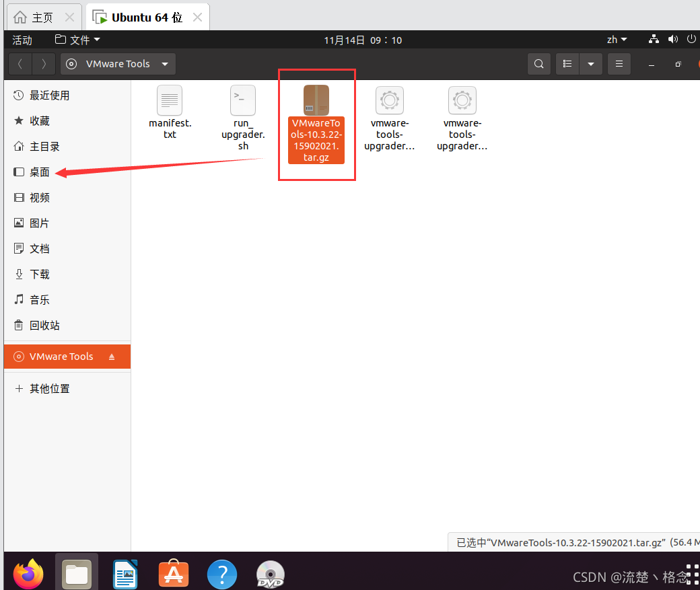Open Music (音乐) in sidebar

click(x=67, y=300)
